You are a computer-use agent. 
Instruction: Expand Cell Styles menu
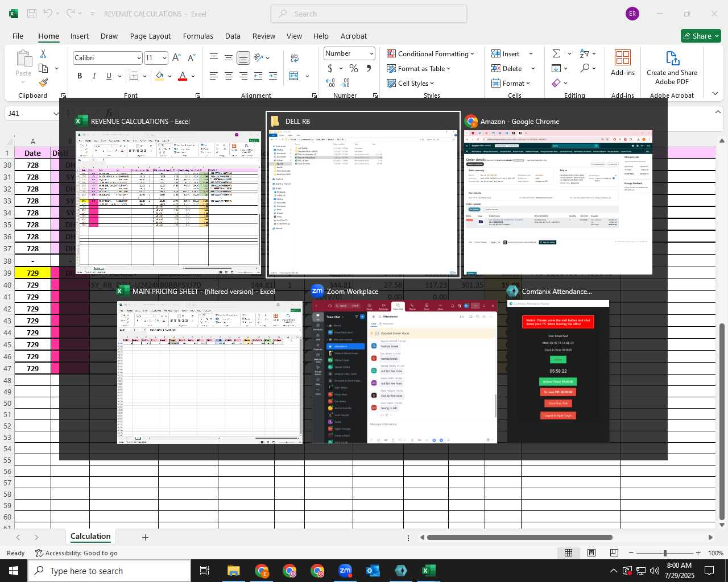pos(410,83)
